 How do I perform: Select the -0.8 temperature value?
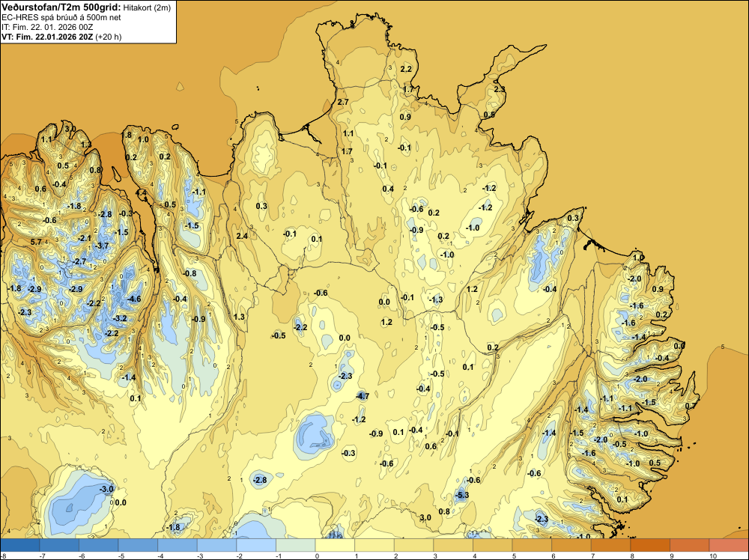pyautogui.click(x=189, y=273)
